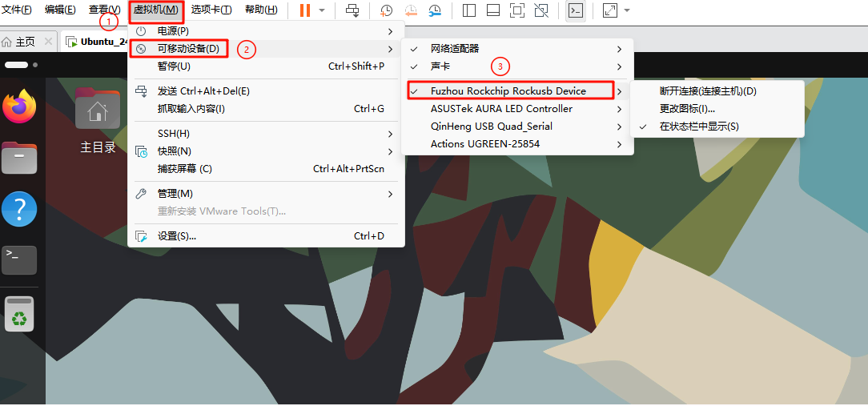Image resolution: width=868 pixels, height=406 pixels.
Task: Uncheck Fuzhou Rockchip Rockusb Device entry
Action: 508,91
